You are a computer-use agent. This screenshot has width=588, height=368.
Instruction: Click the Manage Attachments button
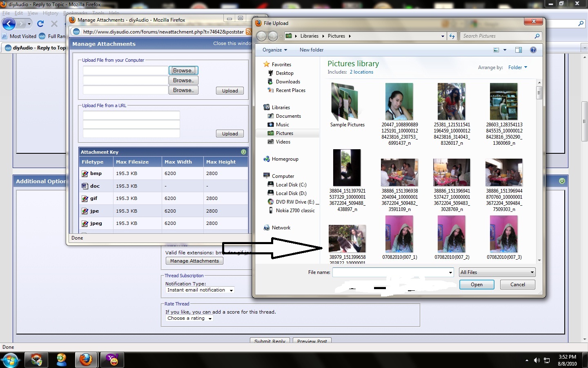coord(194,261)
